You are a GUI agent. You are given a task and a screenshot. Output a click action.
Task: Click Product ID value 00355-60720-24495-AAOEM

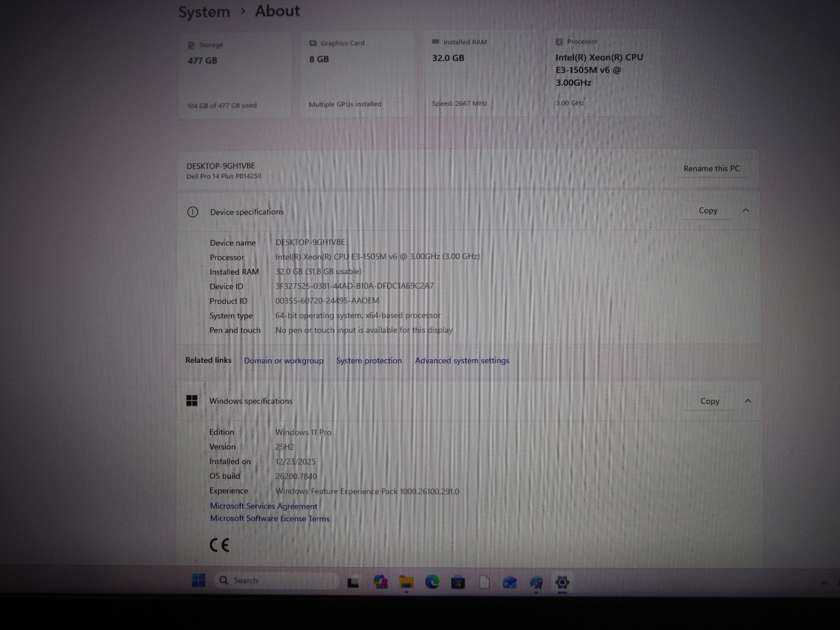pyautogui.click(x=327, y=301)
